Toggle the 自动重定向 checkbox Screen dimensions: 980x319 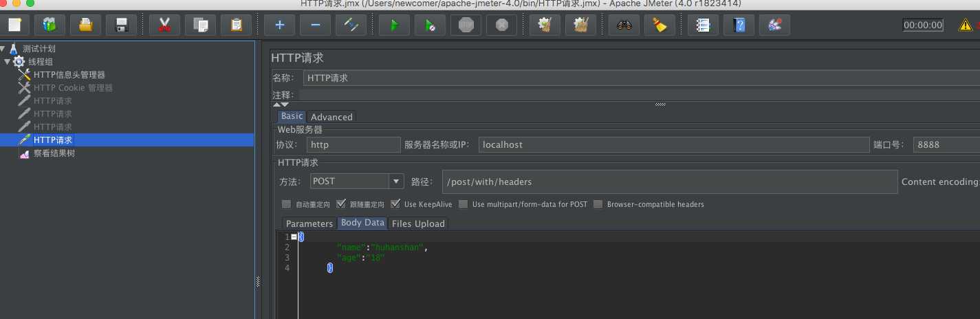pos(286,204)
